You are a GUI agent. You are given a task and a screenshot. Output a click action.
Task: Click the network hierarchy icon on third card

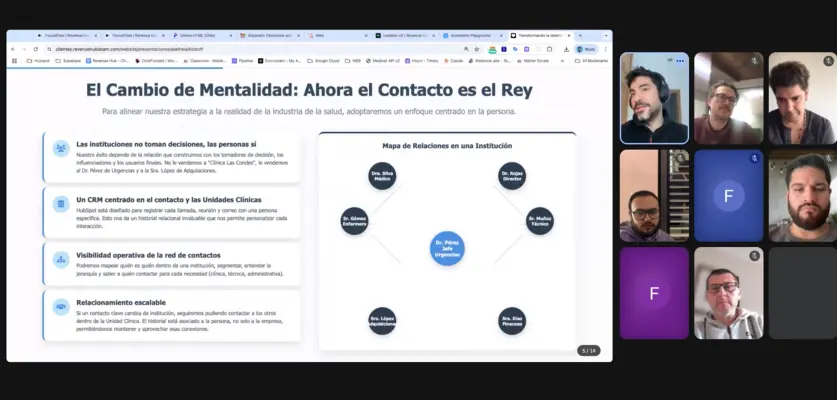click(x=61, y=260)
